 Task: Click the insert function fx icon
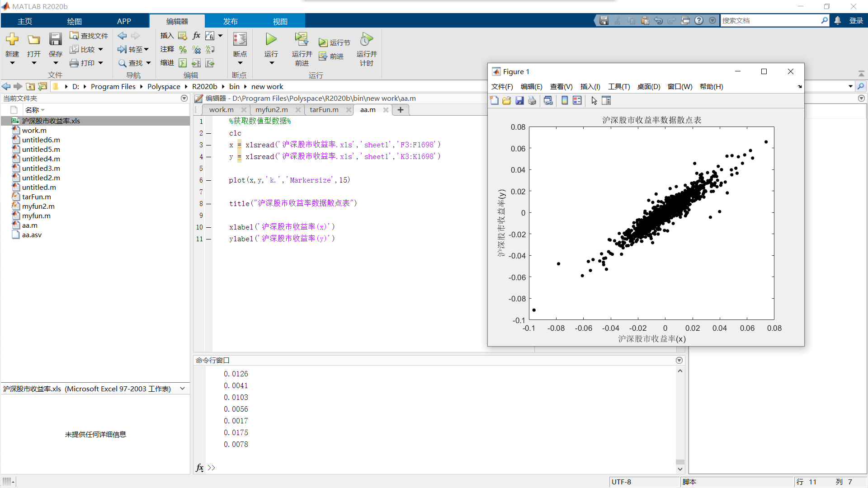[196, 36]
